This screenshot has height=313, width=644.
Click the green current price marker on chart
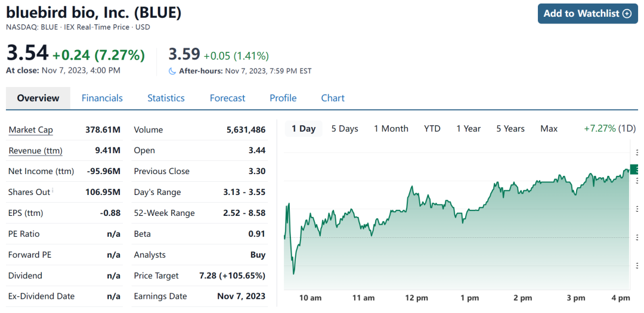(x=634, y=170)
